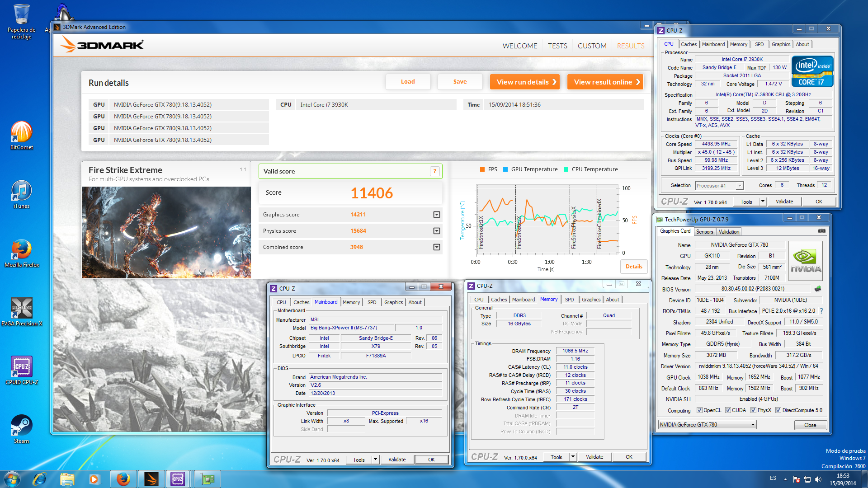Open the Papelera de reciclaje desktop icon
This screenshot has height=488, width=868.
click(21, 21)
